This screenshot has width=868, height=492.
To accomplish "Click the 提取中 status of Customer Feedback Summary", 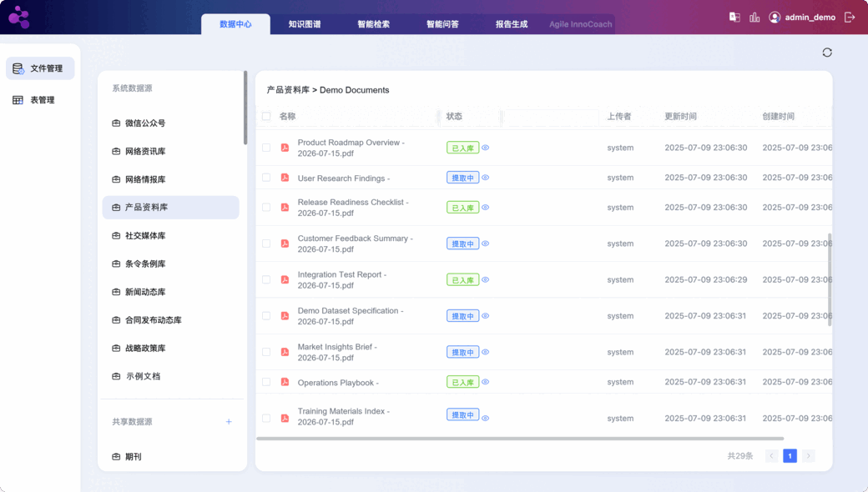I will coord(462,243).
